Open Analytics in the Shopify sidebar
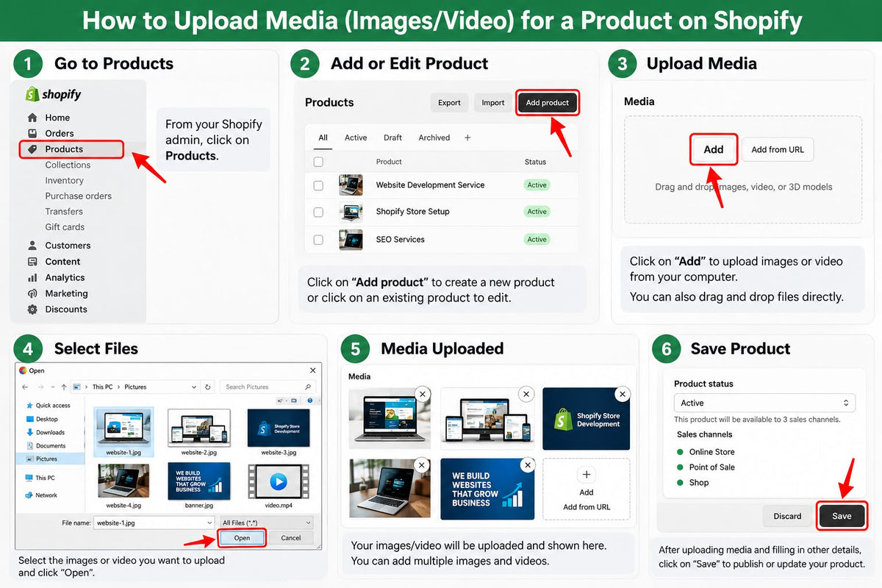 point(56,278)
